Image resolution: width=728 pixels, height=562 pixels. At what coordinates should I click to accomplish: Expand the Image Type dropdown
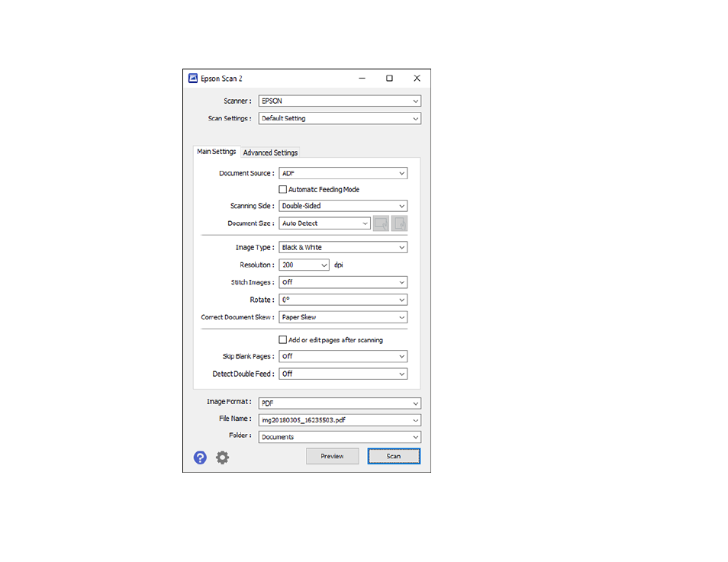click(x=343, y=247)
